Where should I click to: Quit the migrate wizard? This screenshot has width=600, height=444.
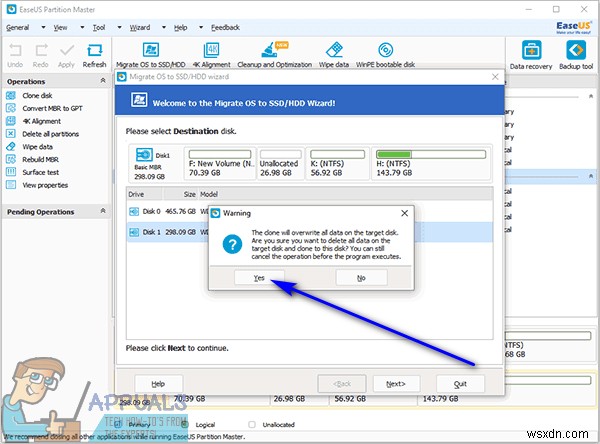[x=460, y=384]
